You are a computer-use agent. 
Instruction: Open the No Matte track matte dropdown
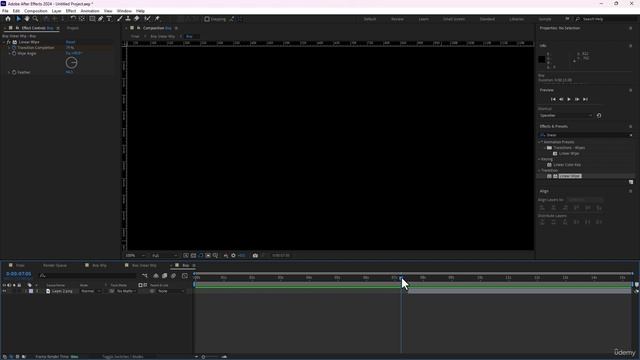126,291
